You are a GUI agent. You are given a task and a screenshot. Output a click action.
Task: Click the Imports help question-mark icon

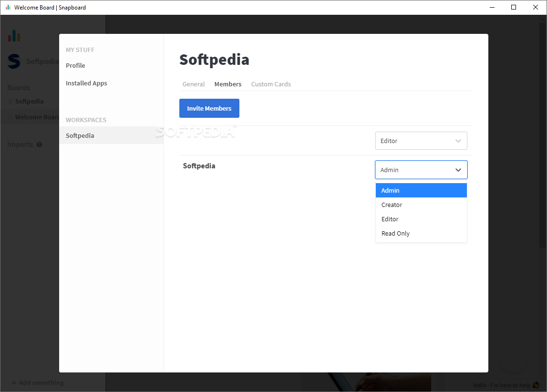pos(39,144)
